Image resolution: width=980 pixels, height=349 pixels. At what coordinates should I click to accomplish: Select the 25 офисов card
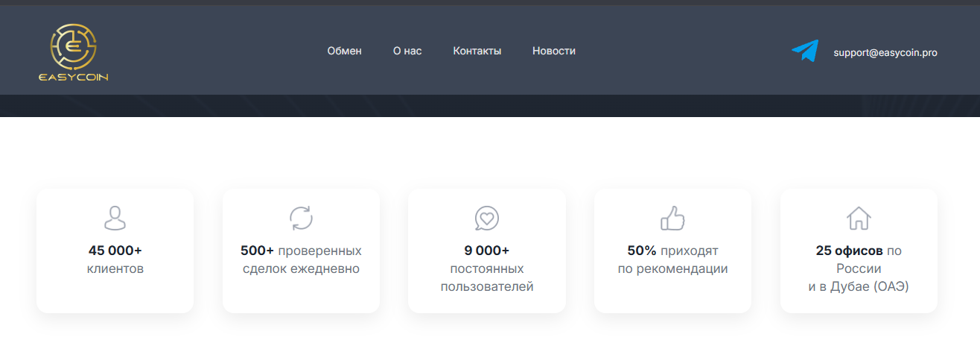[x=859, y=251]
